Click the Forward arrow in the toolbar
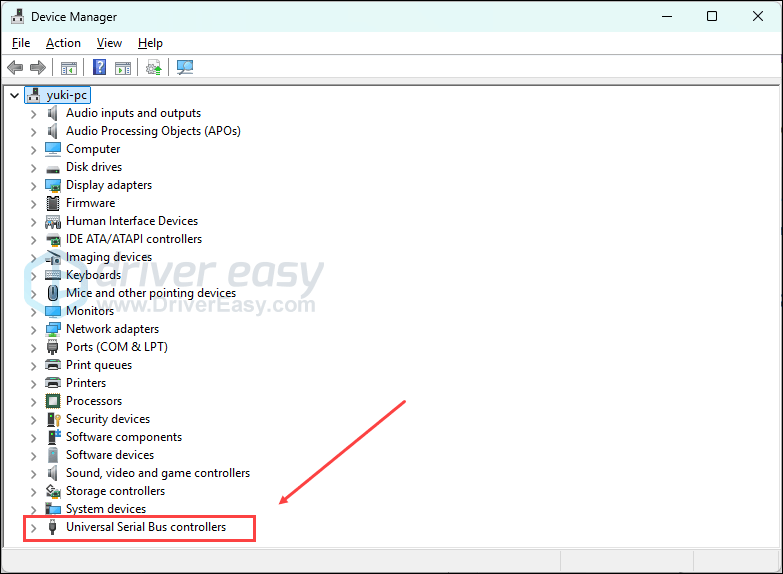 click(x=38, y=67)
